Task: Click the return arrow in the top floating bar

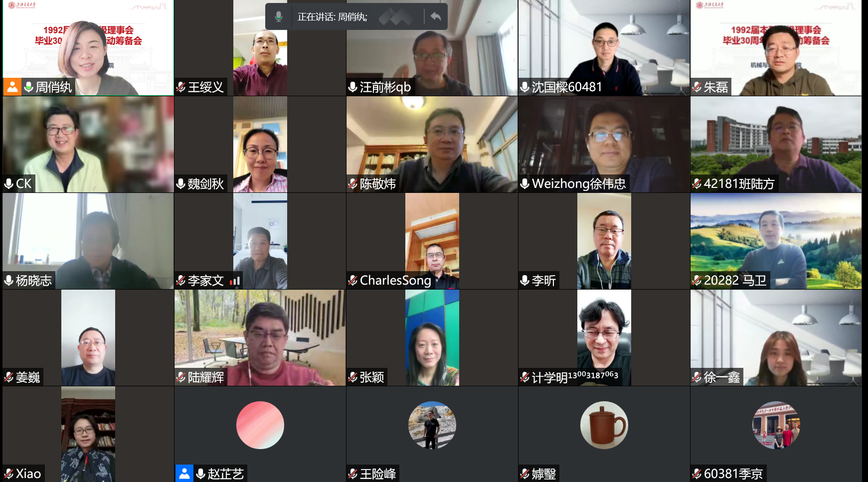Action: [436, 16]
